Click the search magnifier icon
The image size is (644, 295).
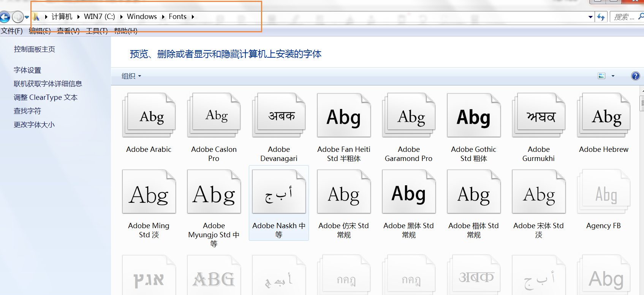click(641, 16)
